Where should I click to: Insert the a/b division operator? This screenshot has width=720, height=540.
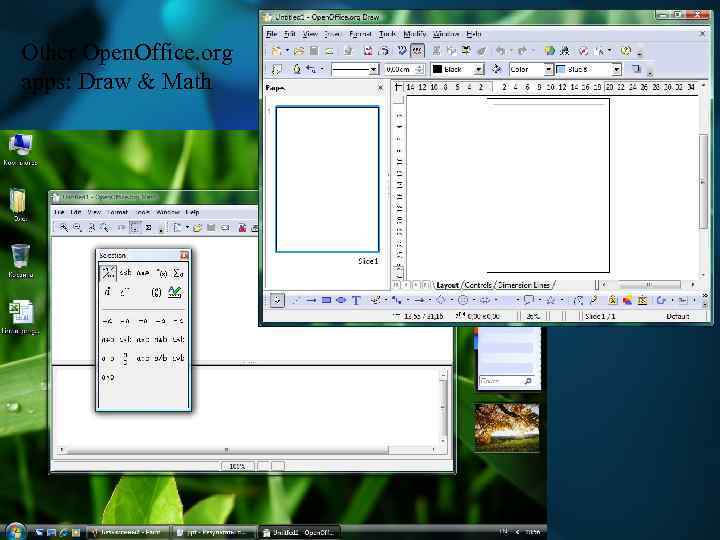pyautogui.click(x=161, y=358)
